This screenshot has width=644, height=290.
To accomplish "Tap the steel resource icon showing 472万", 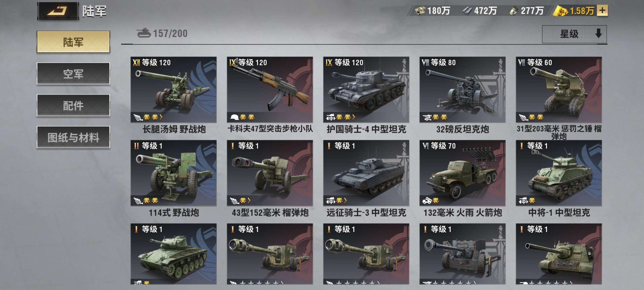I will [467, 11].
